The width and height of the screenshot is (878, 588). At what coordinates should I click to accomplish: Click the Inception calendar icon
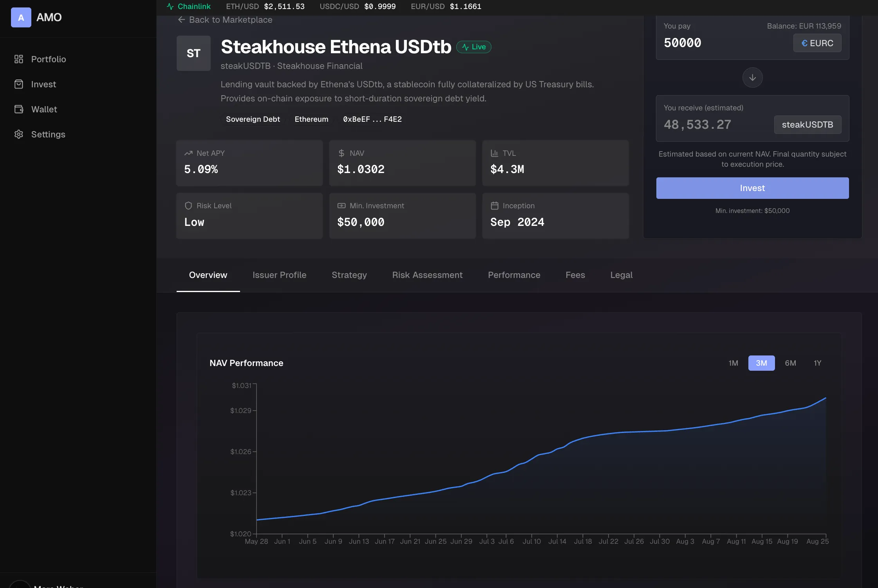(x=495, y=206)
